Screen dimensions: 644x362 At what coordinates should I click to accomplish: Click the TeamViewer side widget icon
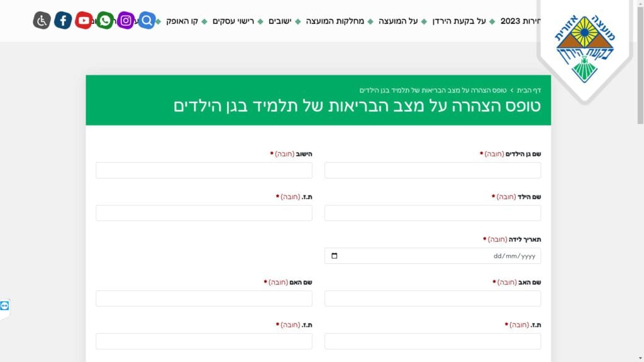5,305
